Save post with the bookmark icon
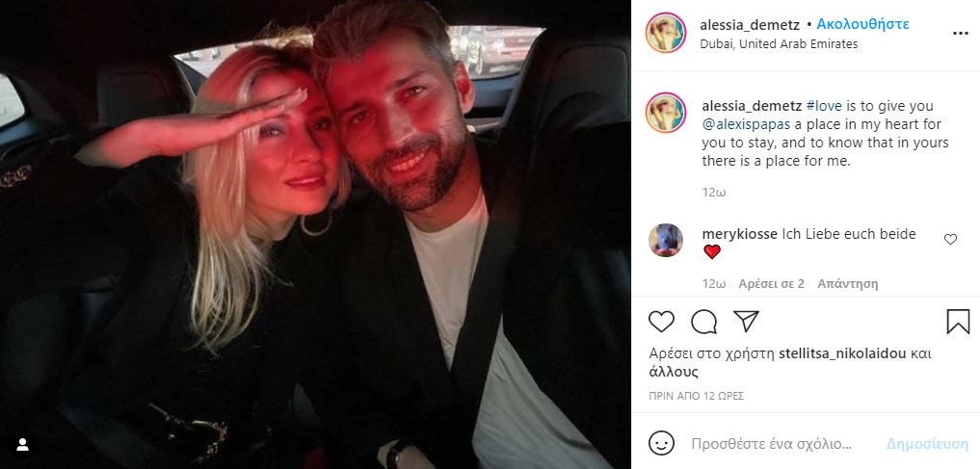This screenshot has width=980, height=469. tap(958, 322)
